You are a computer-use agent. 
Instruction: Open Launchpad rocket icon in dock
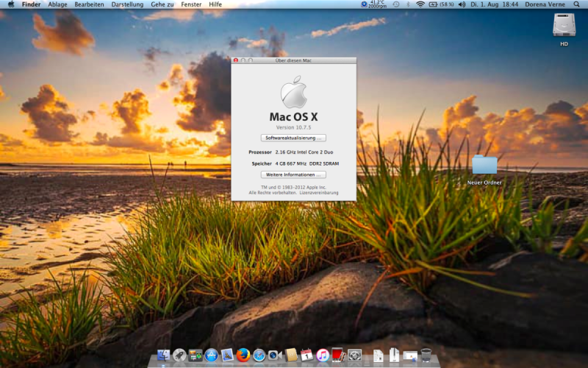click(x=179, y=355)
